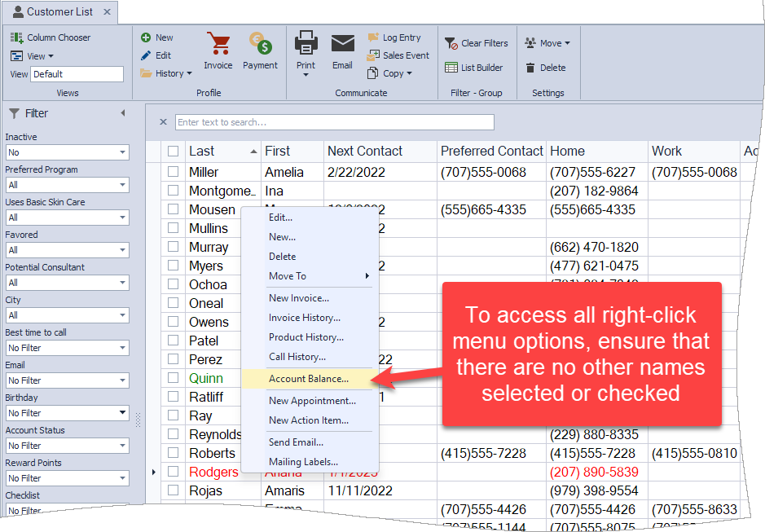The height and width of the screenshot is (532, 765).
Task: Open the Invoice shopping cart icon
Action: pos(218,43)
